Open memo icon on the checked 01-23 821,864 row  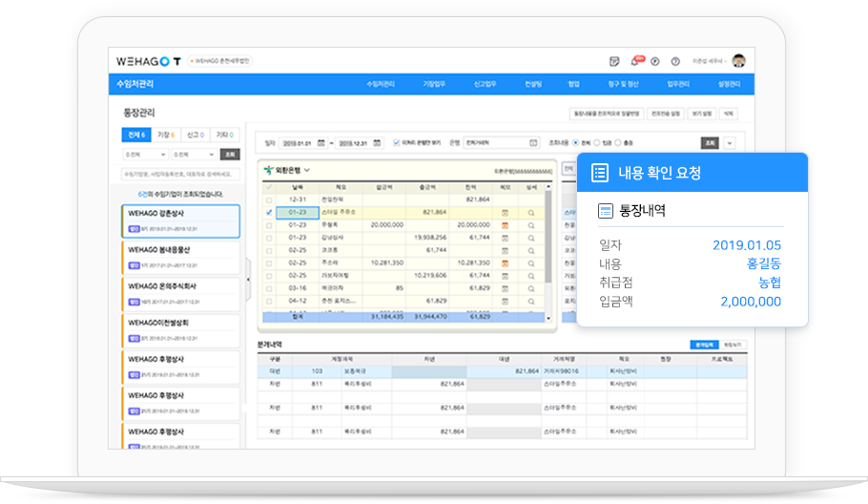(x=505, y=213)
